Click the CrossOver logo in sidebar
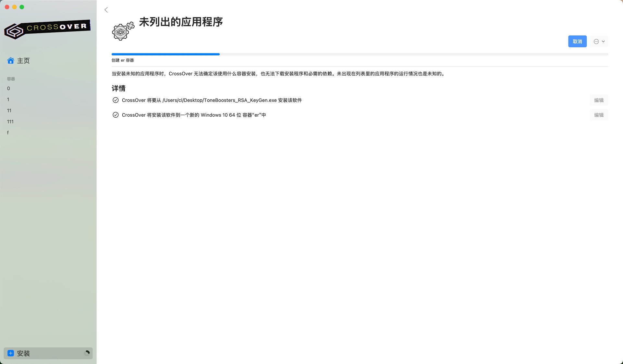623x364 pixels. (47, 29)
